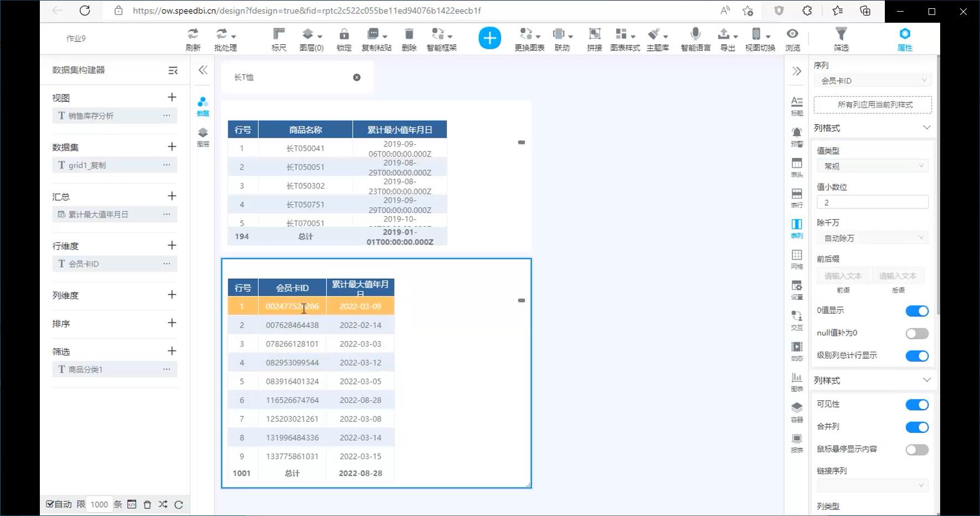The image size is (980, 516).
Task: Disable the 0值显示 toggle
Action: [916, 311]
